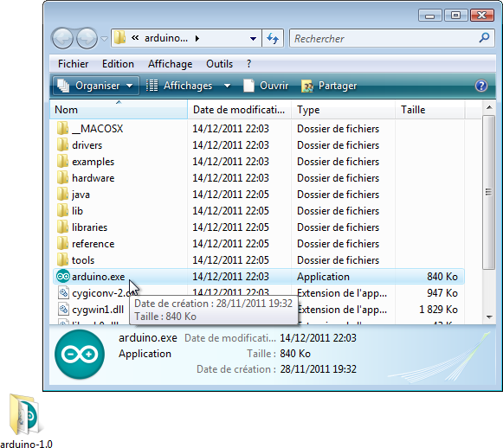Open the address bar history dropdown

click(253, 39)
